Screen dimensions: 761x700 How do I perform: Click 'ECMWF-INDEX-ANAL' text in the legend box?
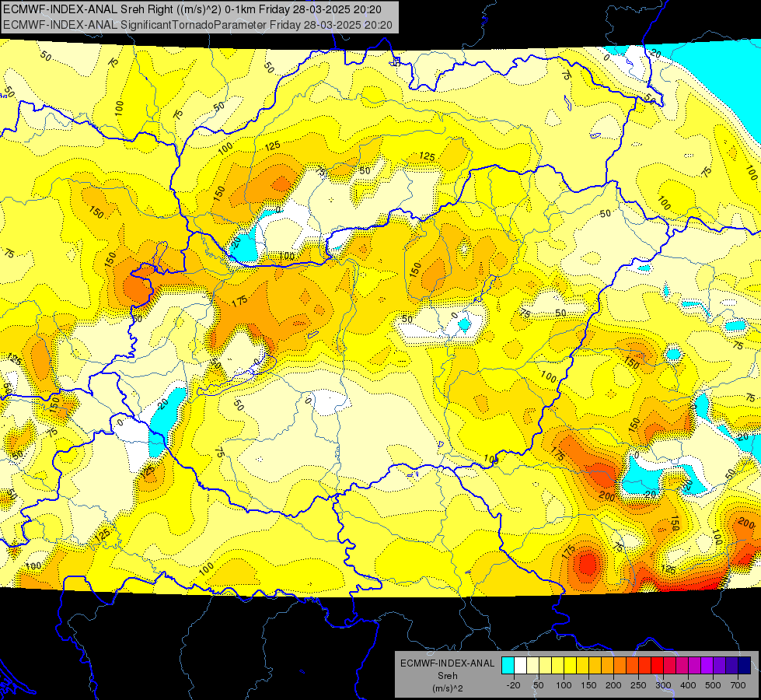tap(448, 663)
